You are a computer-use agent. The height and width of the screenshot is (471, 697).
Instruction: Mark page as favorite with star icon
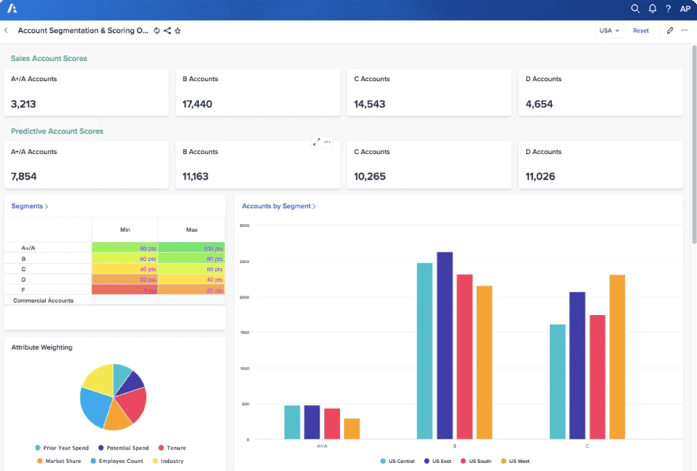click(178, 31)
